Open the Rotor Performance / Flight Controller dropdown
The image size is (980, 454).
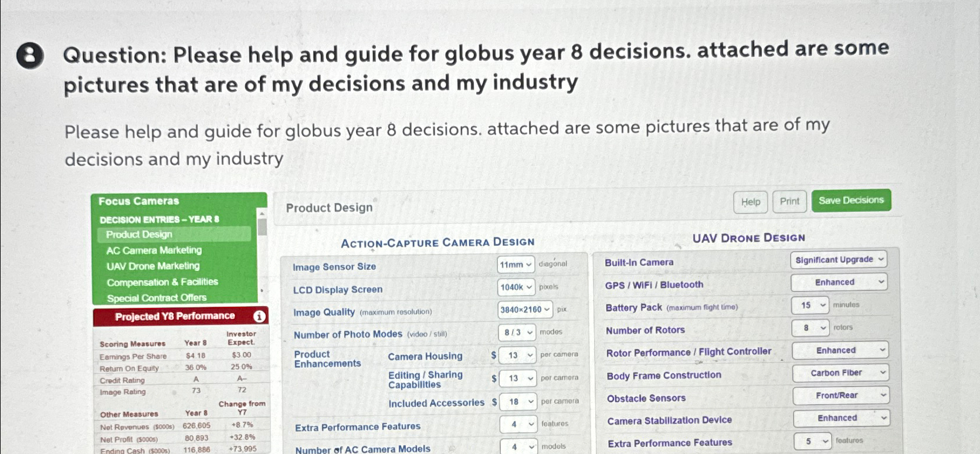tap(840, 350)
